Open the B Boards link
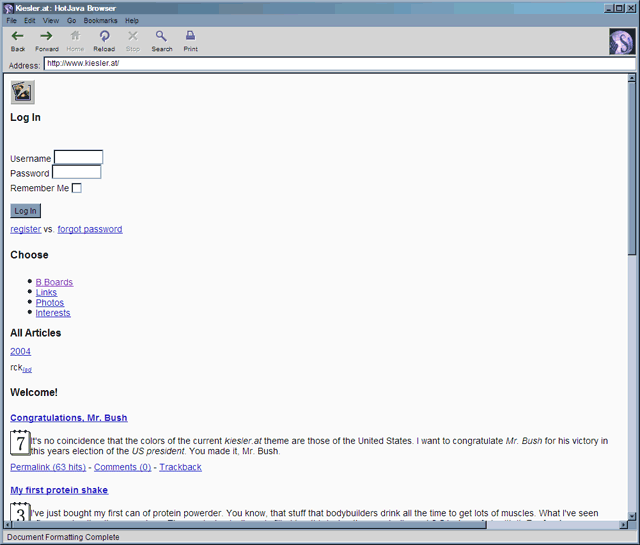640x545 pixels. coord(54,282)
